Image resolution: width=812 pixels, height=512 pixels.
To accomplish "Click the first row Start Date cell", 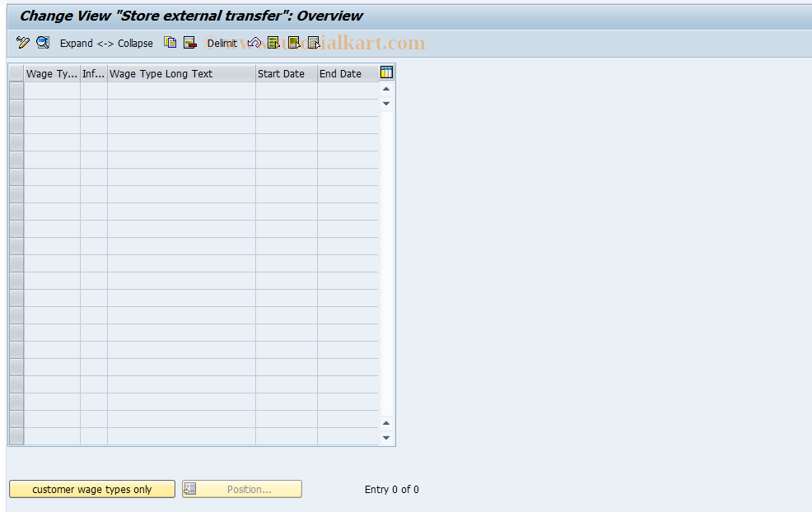I will coord(287,91).
